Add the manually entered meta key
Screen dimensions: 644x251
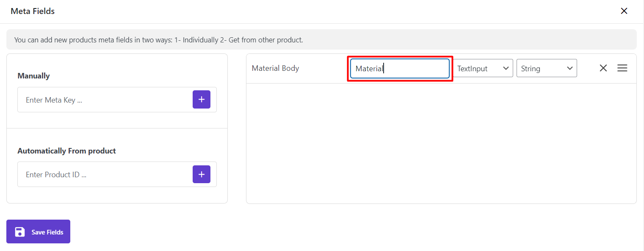pos(202,100)
